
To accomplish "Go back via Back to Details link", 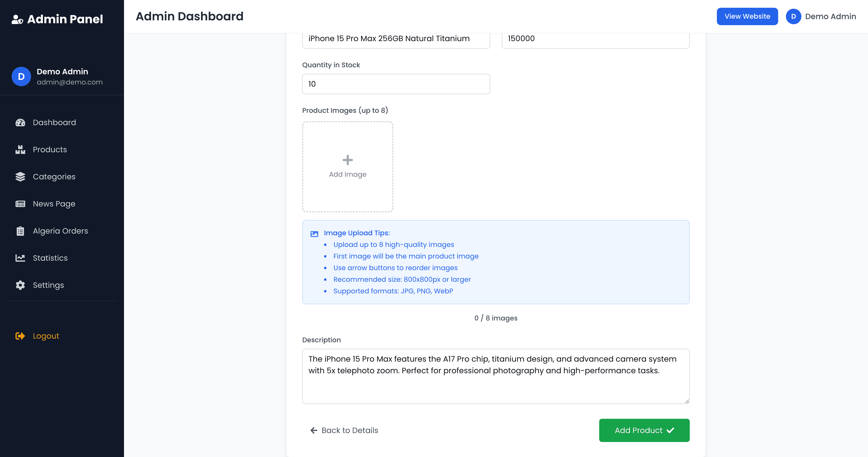I will click(344, 430).
